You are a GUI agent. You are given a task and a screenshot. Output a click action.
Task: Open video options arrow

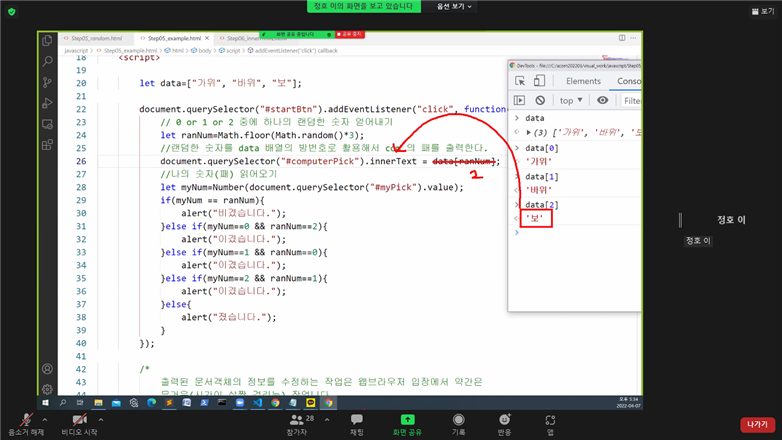coord(101,420)
